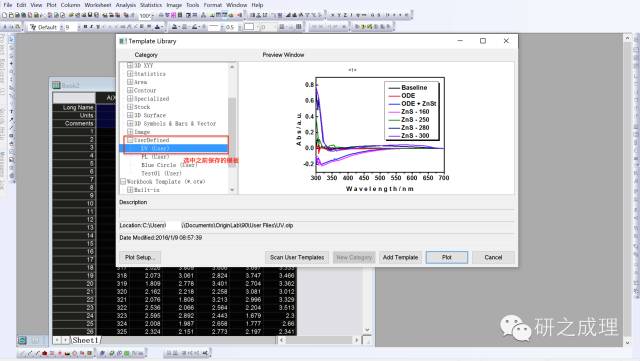The width and height of the screenshot is (640, 361).
Task: Open the Statistics menu
Action: tap(151, 5)
